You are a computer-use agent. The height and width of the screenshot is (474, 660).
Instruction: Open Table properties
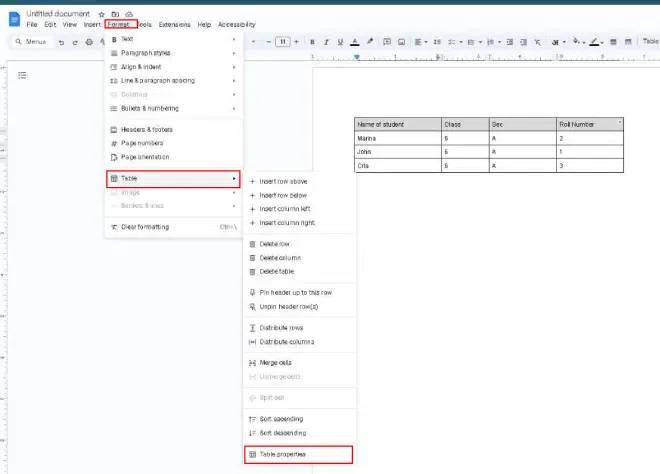pyautogui.click(x=298, y=455)
